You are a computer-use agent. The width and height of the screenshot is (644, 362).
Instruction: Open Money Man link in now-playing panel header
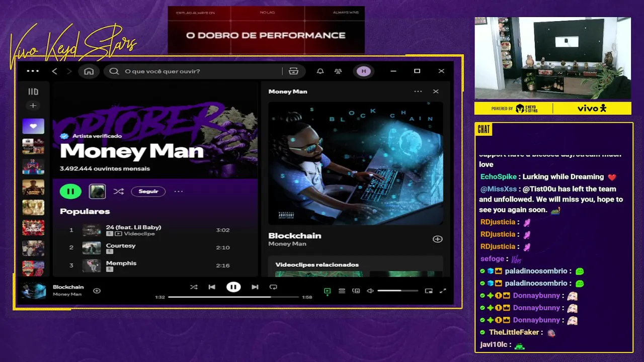point(288,92)
